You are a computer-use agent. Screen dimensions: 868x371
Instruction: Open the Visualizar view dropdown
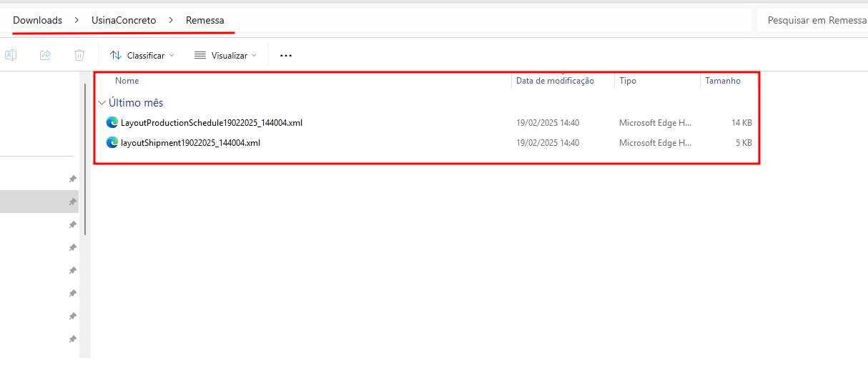coord(225,55)
